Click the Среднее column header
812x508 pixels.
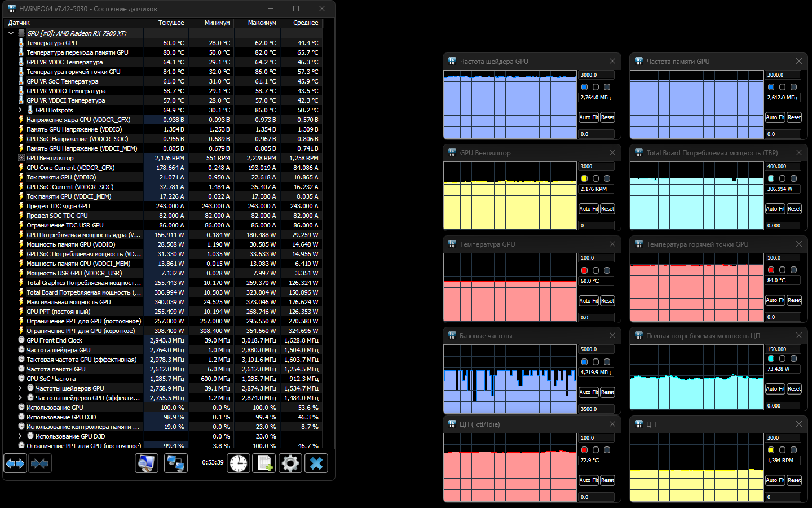coord(301,23)
